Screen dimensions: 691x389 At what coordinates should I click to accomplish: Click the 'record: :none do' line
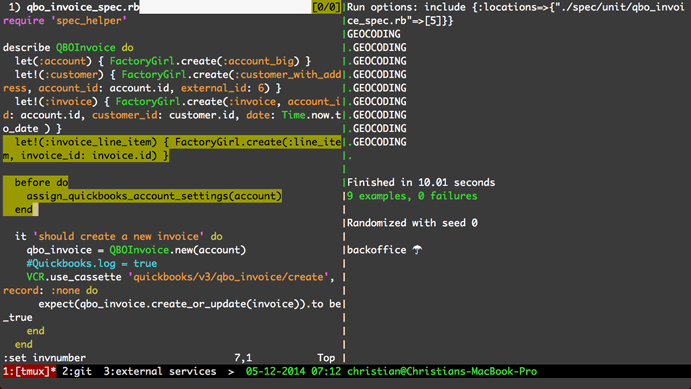point(50,291)
